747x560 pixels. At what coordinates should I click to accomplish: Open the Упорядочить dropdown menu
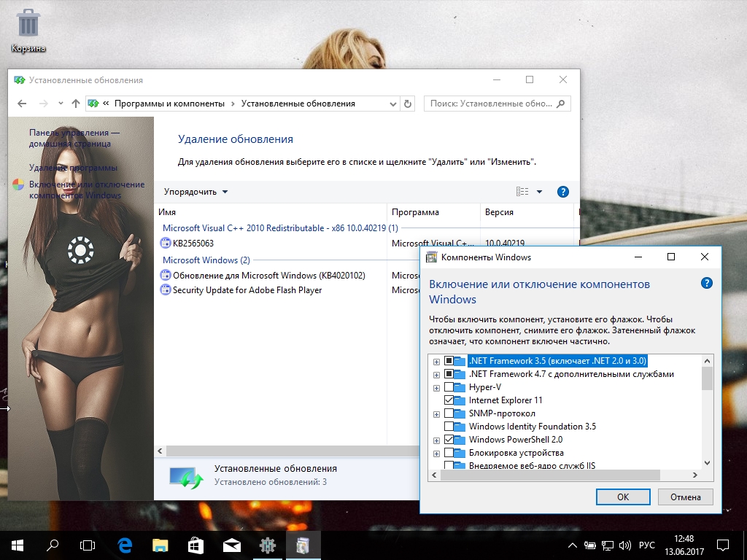click(x=196, y=192)
